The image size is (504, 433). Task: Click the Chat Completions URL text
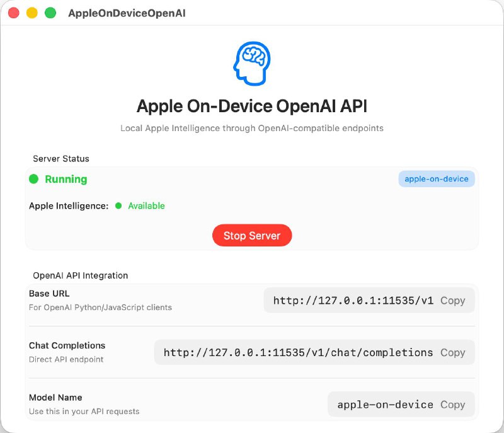[296, 352]
